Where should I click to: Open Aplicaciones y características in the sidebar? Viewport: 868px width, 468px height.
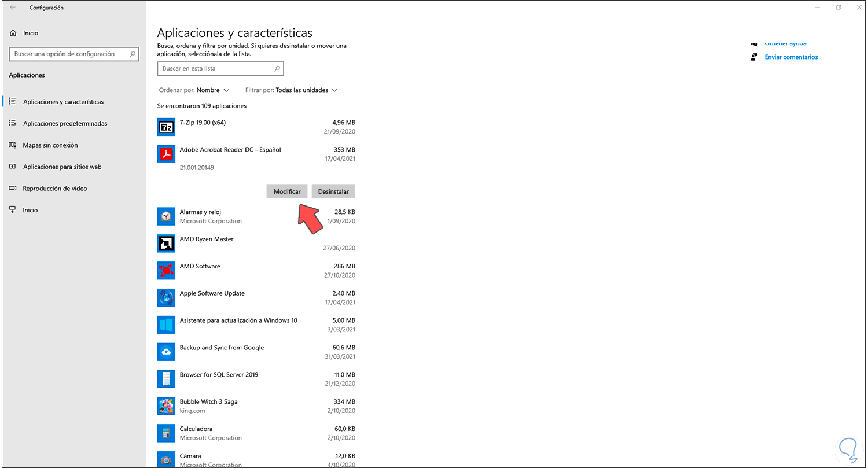click(64, 102)
